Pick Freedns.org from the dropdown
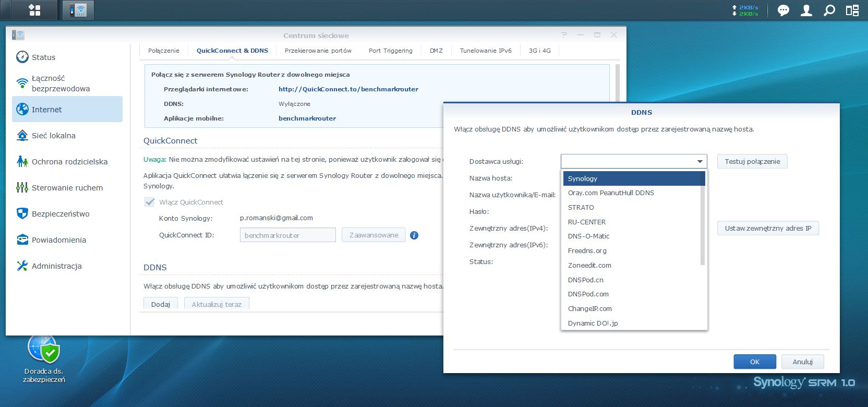The height and width of the screenshot is (407, 868). point(634,251)
